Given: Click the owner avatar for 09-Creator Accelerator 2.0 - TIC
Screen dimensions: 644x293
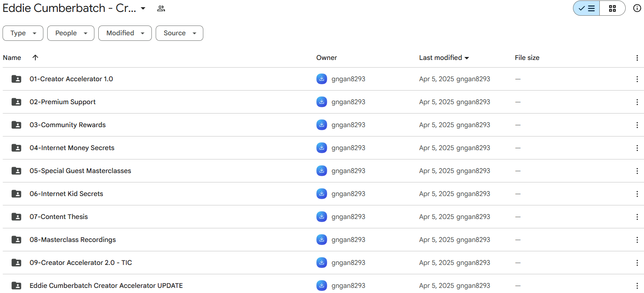Looking at the screenshot, I should [322, 263].
